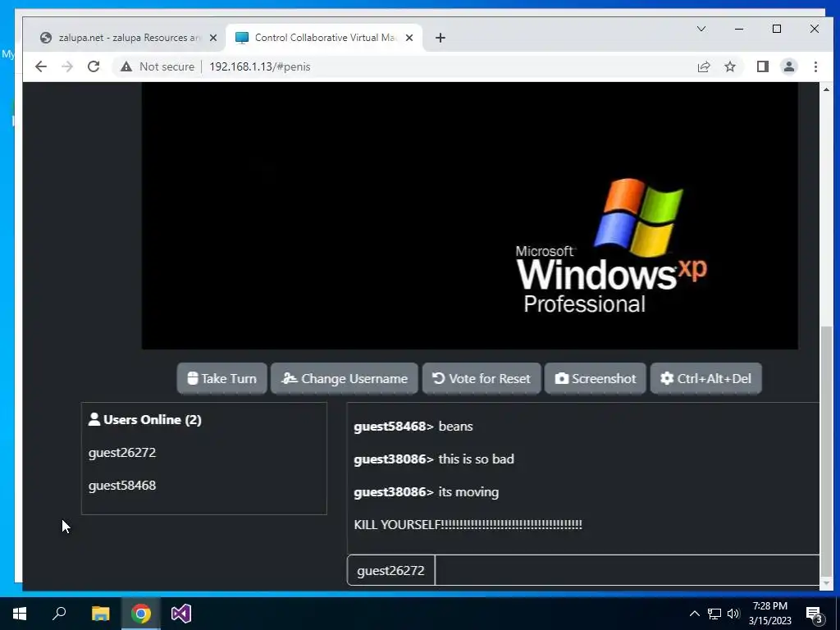Click Vote for Reset button
Screen dimensions: 840x630
coord(481,378)
